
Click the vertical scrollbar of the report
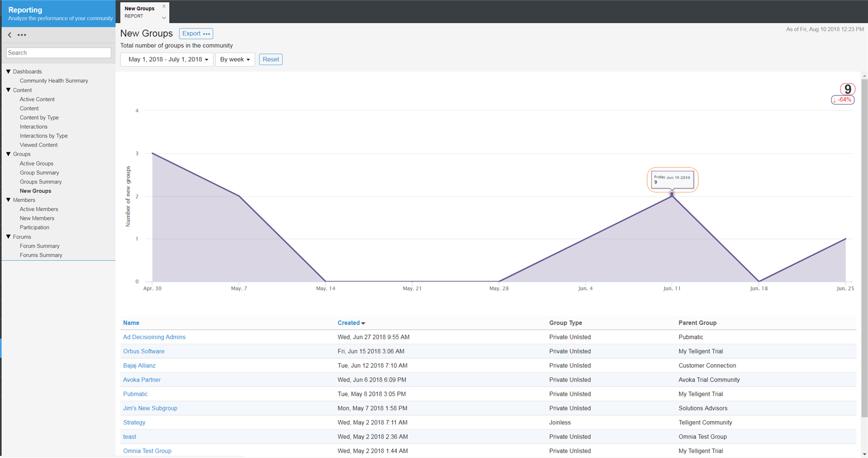click(x=865, y=248)
